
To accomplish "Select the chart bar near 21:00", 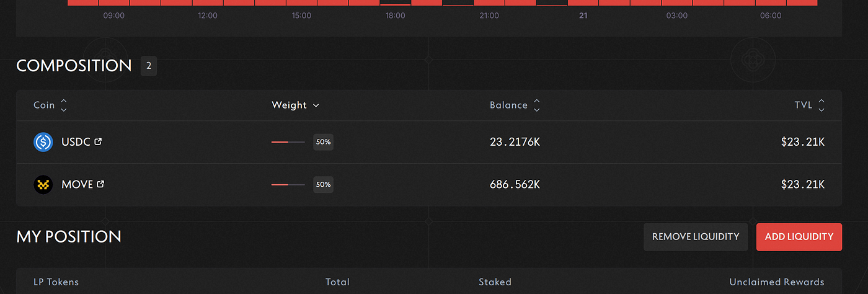I will [x=489, y=3].
